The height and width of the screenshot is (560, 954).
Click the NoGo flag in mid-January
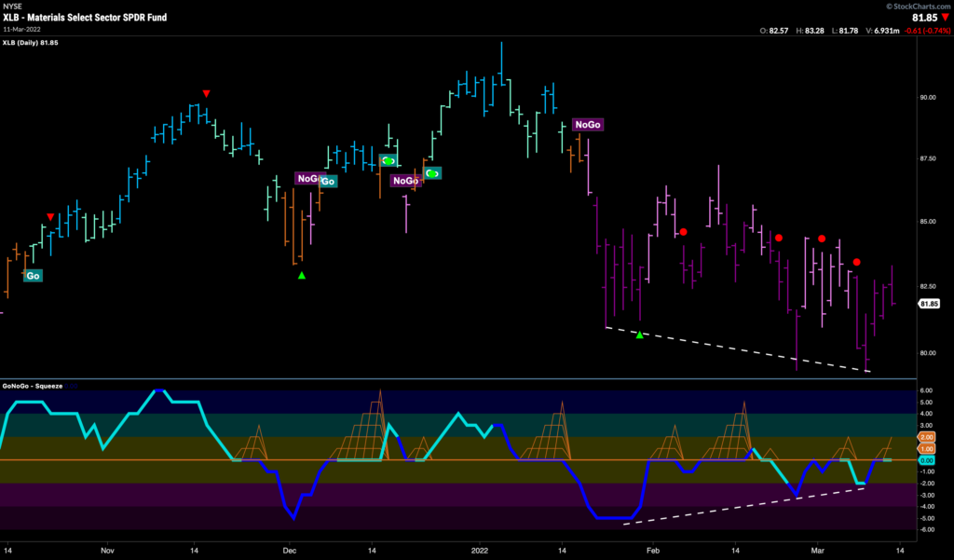tap(588, 125)
